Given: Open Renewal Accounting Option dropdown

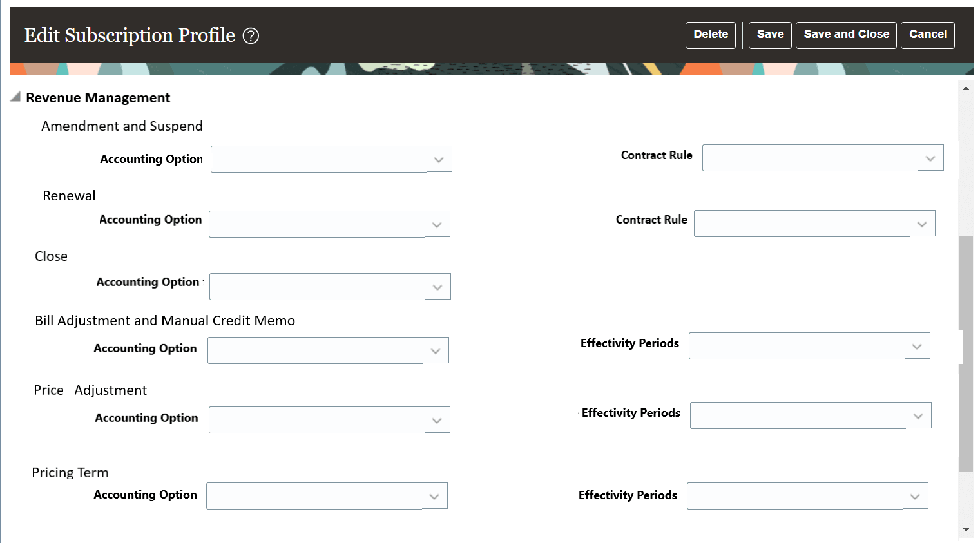Looking at the screenshot, I should [x=329, y=224].
